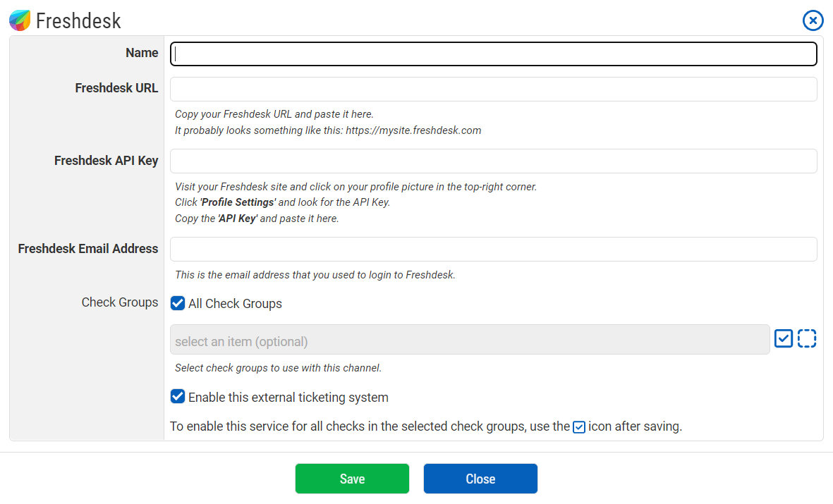Open the check groups selection dropdown
833x504 pixels.
(x=469, y=340)
